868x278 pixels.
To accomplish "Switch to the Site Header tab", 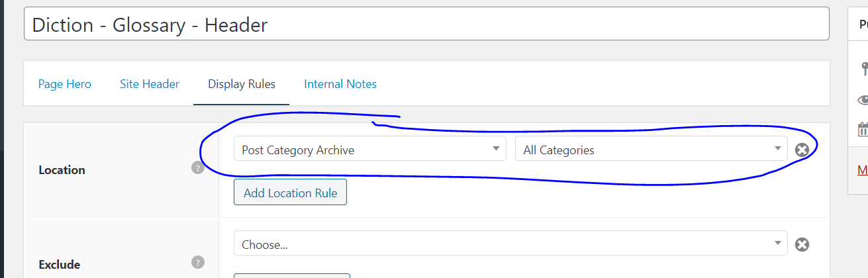I will tap(150, 84).
